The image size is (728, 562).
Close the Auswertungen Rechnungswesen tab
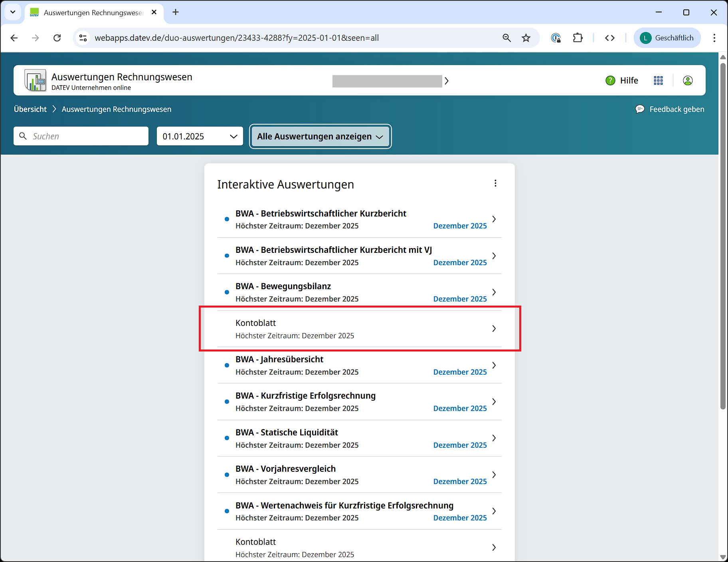tap(154, 12)
